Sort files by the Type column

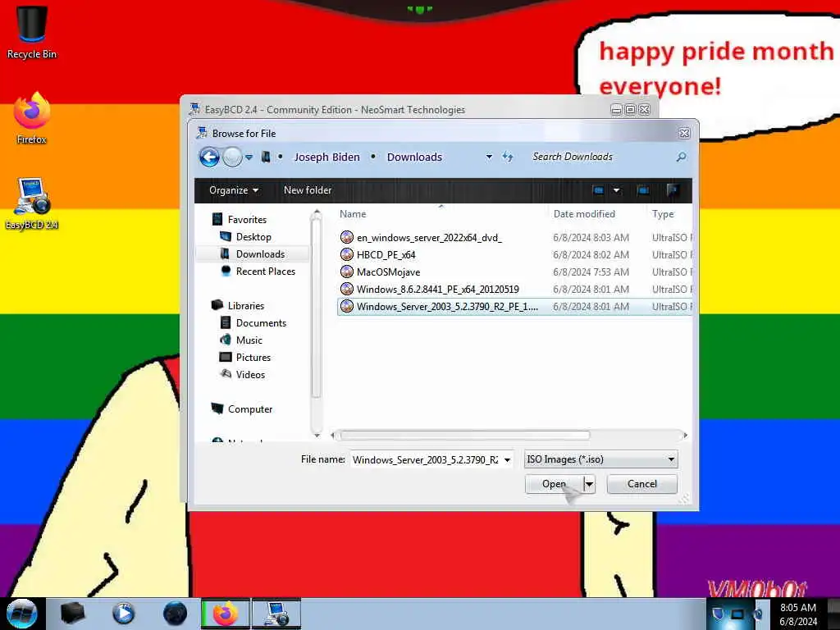click(x=663, y=214)
